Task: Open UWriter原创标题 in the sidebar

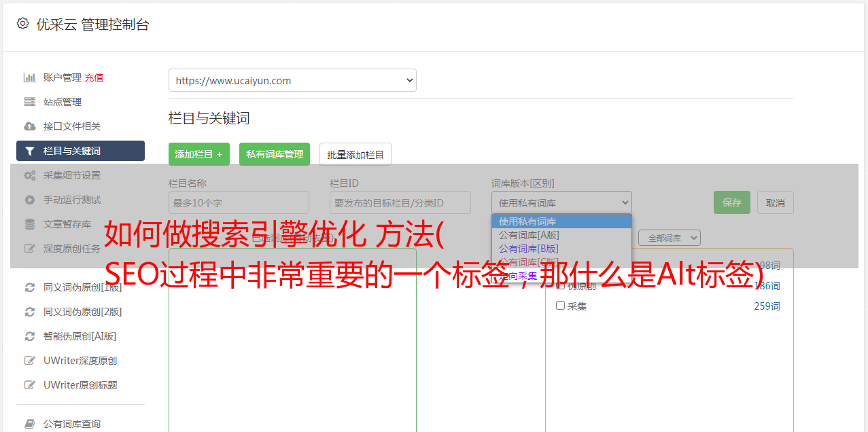Action: (x=80, y=385)
